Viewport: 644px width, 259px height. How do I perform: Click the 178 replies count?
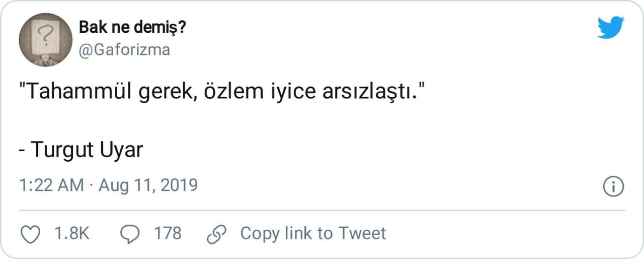tap(168, 234)
